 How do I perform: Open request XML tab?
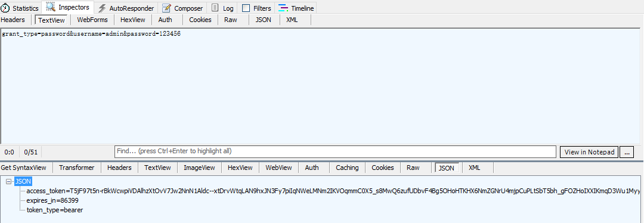click(292, 20)
